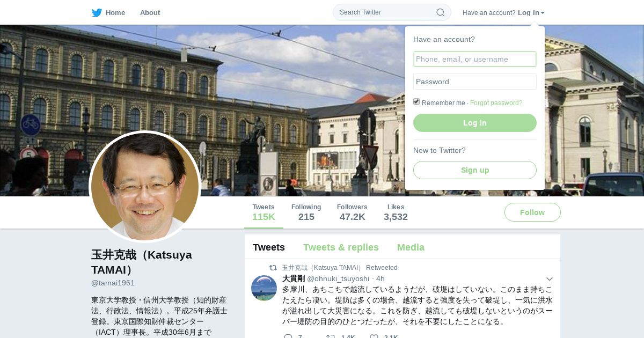
Task: Expand the tweet's more options chevron
Action: point(549,279)
